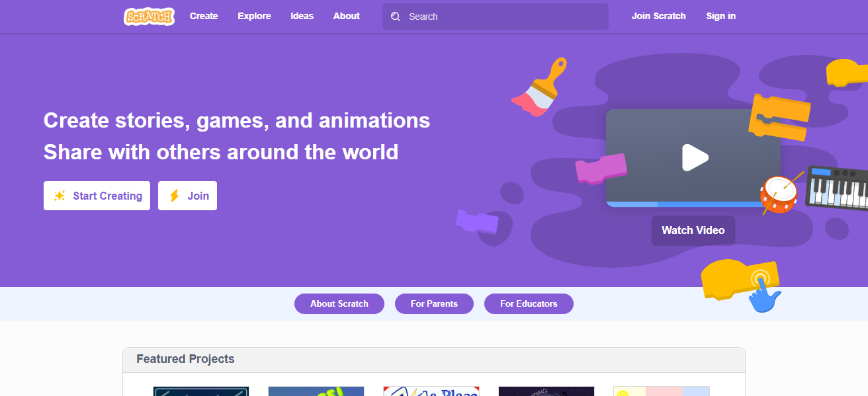The image size is (868, 396).
Task: Open the About menu item
Action: click(347, 16)
